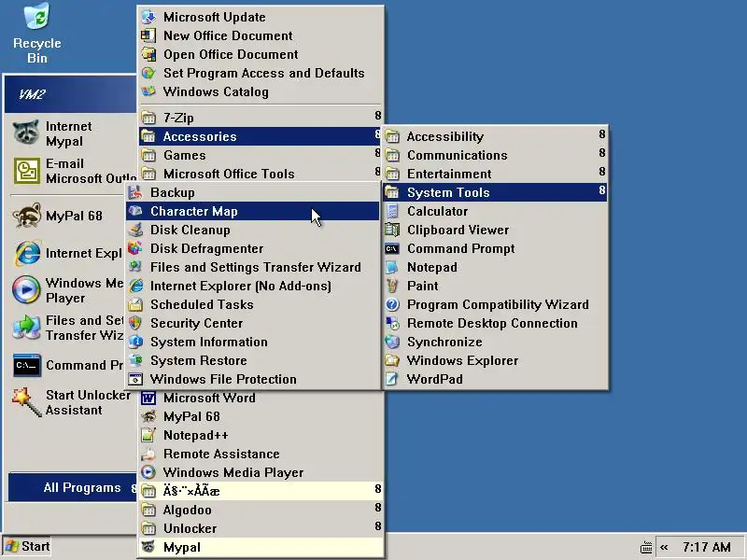Screen dimensions: 747x560
Task: Open Internet Mypal pinned item
Action: tap(73, 133)
